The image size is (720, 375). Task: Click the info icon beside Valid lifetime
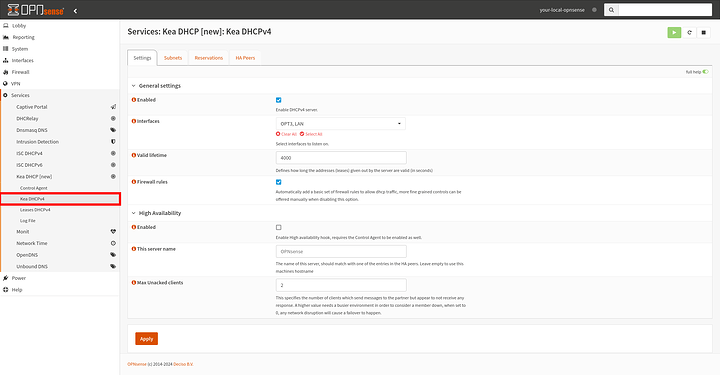pos(134,155)
